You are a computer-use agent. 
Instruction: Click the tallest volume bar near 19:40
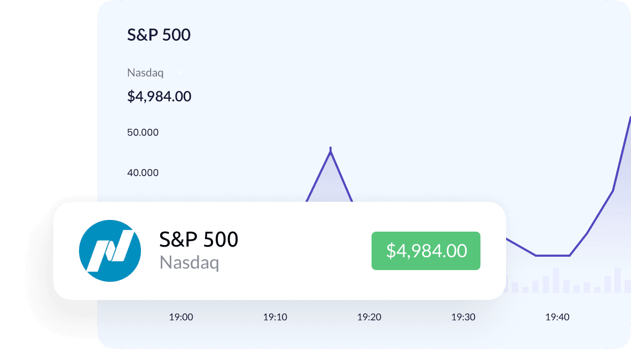[x=556, y=281]
